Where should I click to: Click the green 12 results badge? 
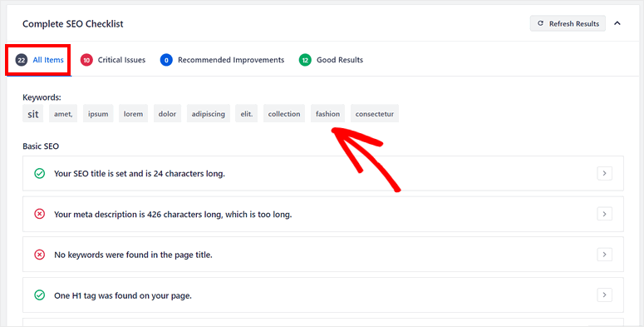click(305, 60)
